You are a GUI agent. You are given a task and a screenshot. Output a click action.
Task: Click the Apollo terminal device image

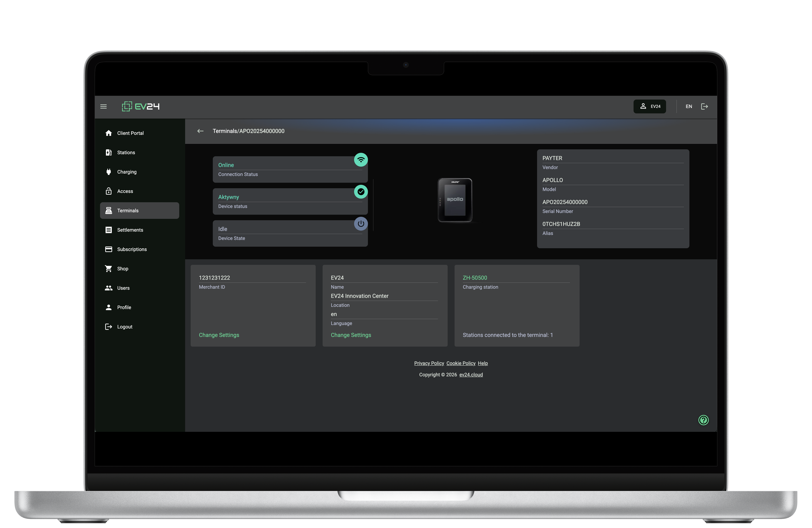(x=455, y=200)
